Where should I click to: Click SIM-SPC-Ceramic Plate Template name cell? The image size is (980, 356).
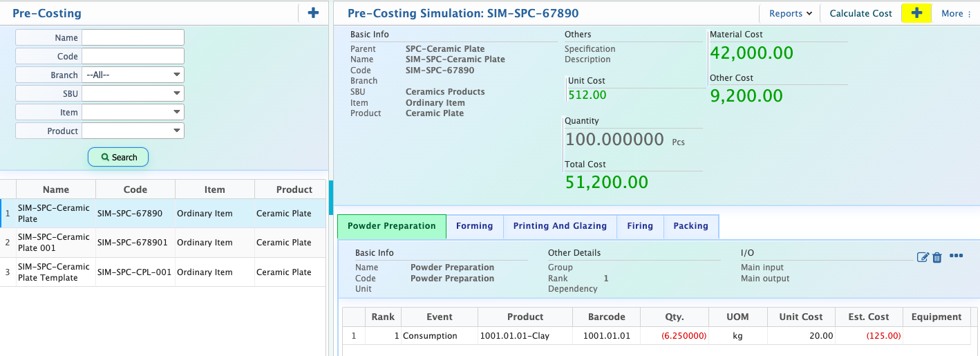click(56, 272)
